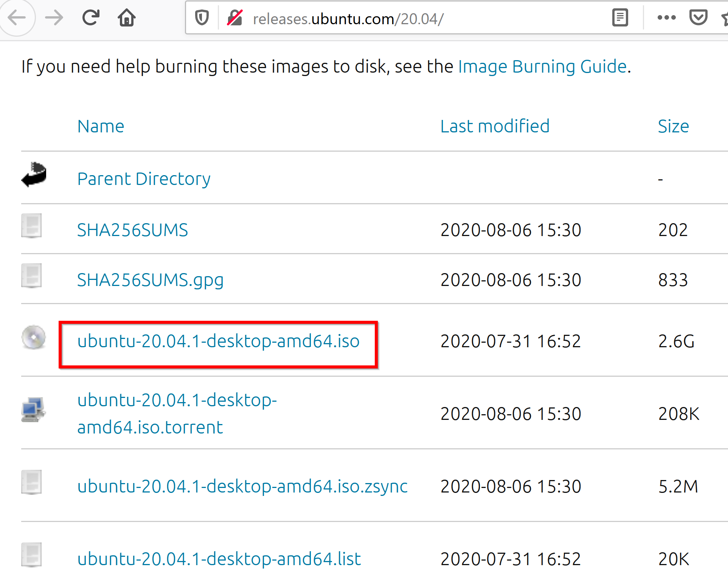Image resolution: width=728 pixels, height=578 pixels.
Task: Select the ISO date 2020-07-31 16:52
Action: click(511, 341)
